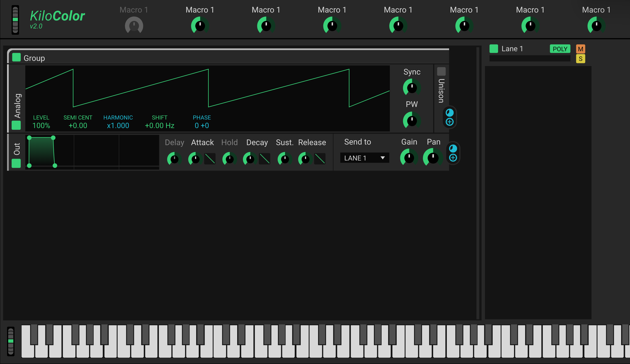Solo Lane 1 with the S button

pos(580,59)
